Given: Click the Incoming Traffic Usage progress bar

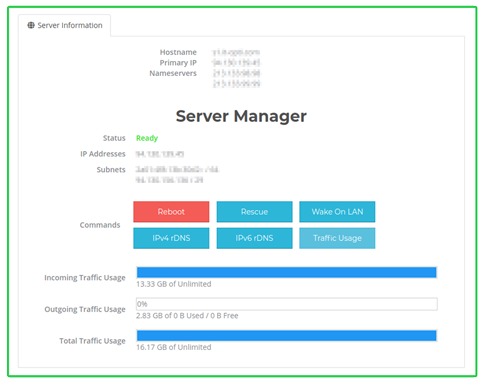Looking at the screenshot, I should [287, 272].
